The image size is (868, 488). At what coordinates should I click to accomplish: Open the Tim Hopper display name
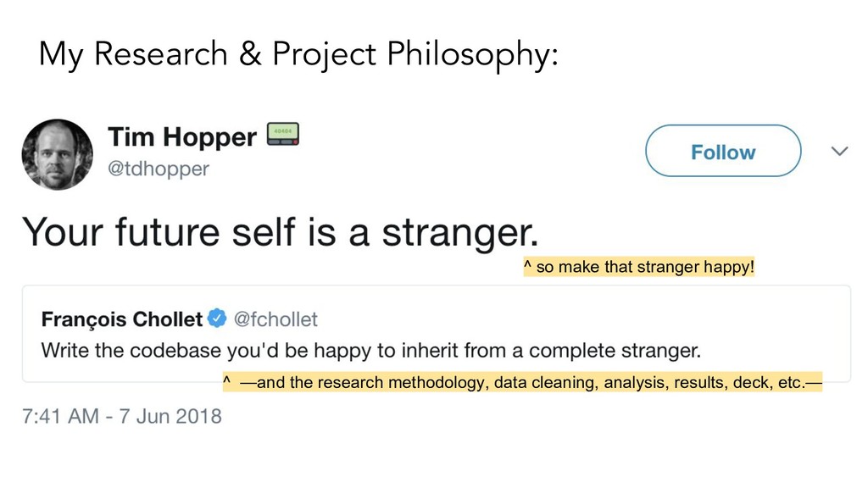pos(181,137)
